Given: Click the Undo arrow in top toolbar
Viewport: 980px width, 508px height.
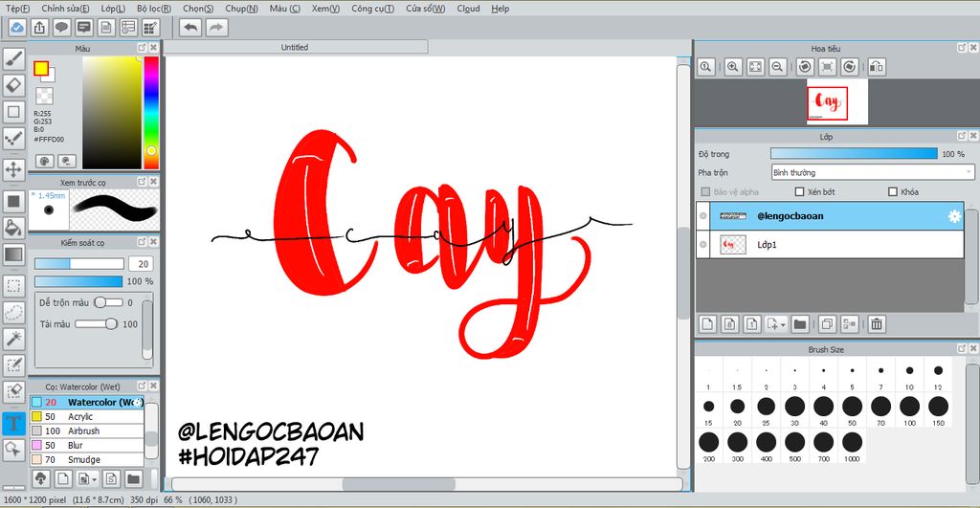Looking at the screenshot, I should [190, 28].
